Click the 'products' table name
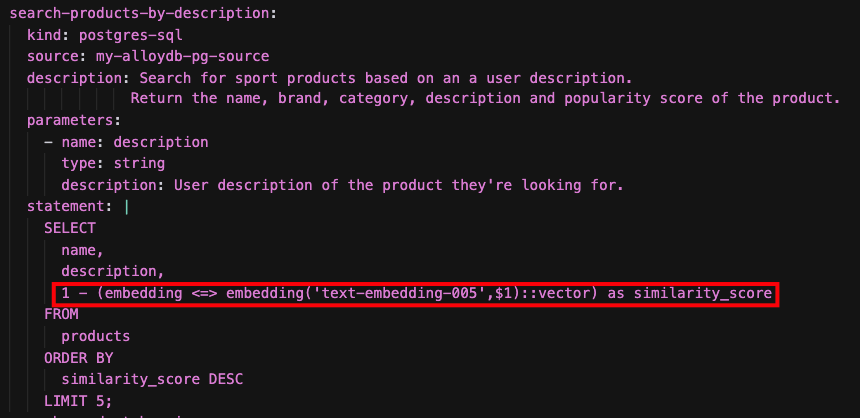The width and height of the screenshot is (860, 418). coord(95,336)
